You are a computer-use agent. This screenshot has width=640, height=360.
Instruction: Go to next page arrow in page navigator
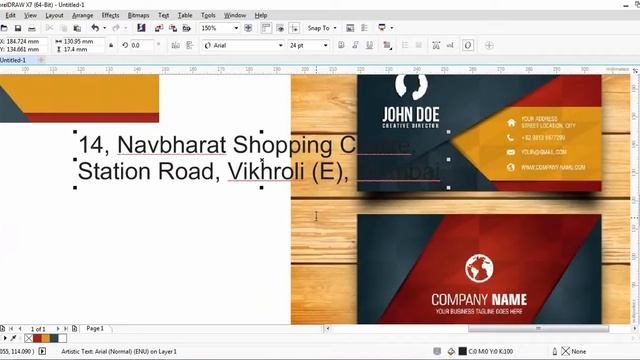coord(58,329)
